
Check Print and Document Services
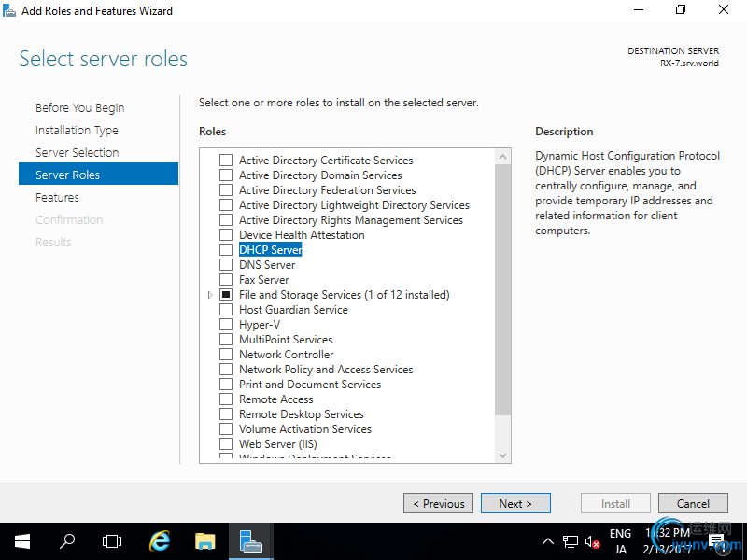pyautogui.click(x=226, y=384)
